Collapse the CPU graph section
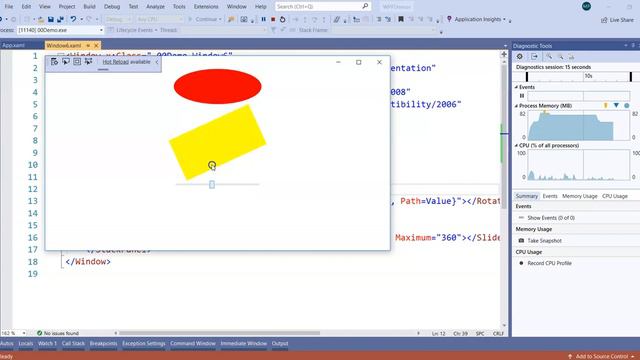 pyautogui.click(x=516, y=145)
